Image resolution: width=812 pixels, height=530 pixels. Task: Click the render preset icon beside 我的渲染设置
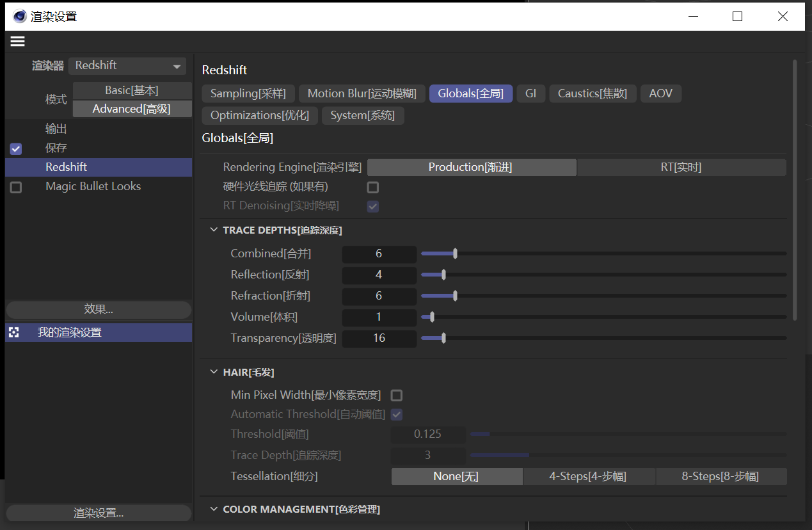[14, 332]
